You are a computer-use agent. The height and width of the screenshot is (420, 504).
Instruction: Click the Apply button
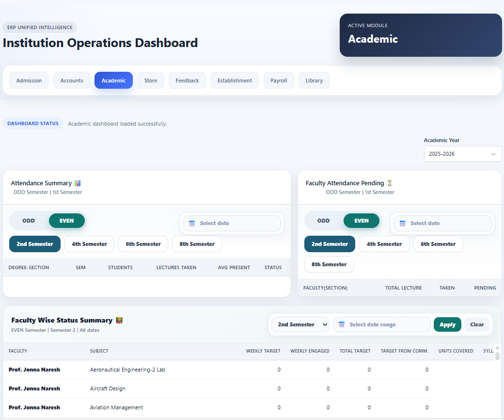tap(447, 324)
